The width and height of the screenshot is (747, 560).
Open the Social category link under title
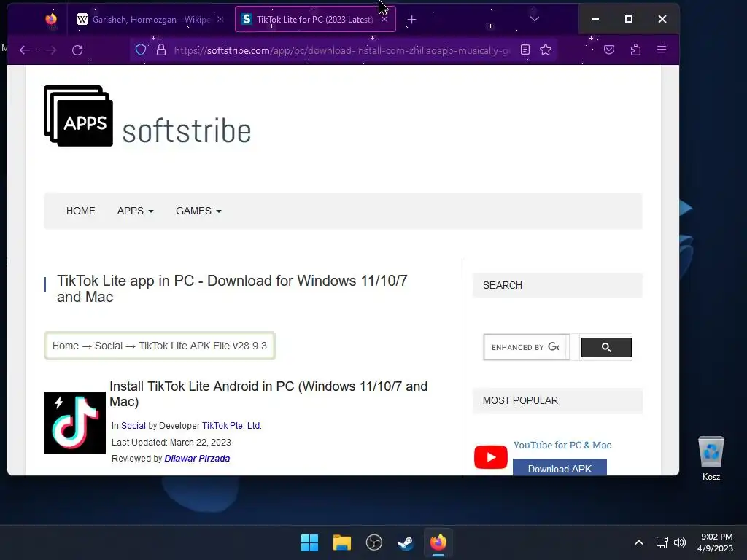[x=133, y=426]
